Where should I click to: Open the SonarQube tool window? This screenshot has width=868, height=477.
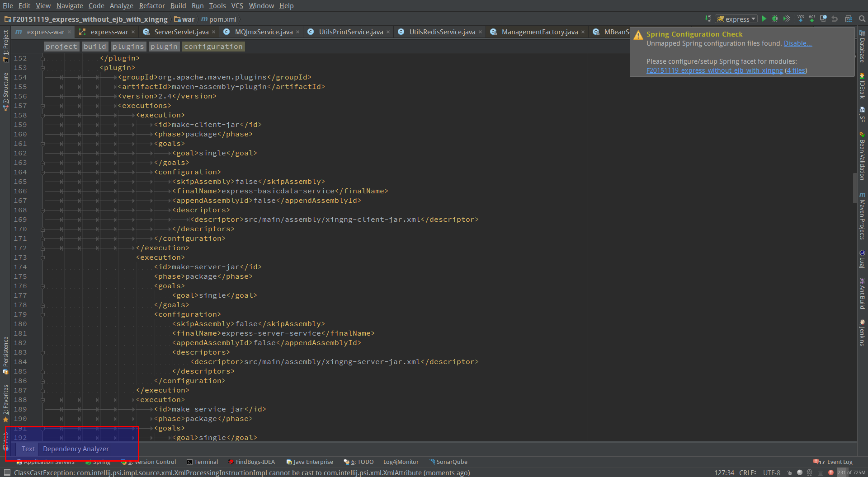coord(448,462)
